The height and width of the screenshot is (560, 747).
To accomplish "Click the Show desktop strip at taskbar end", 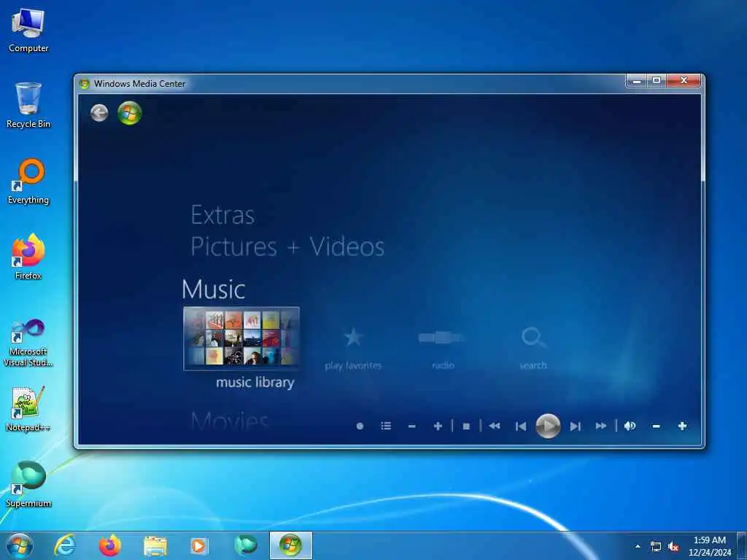I will 742,546.
